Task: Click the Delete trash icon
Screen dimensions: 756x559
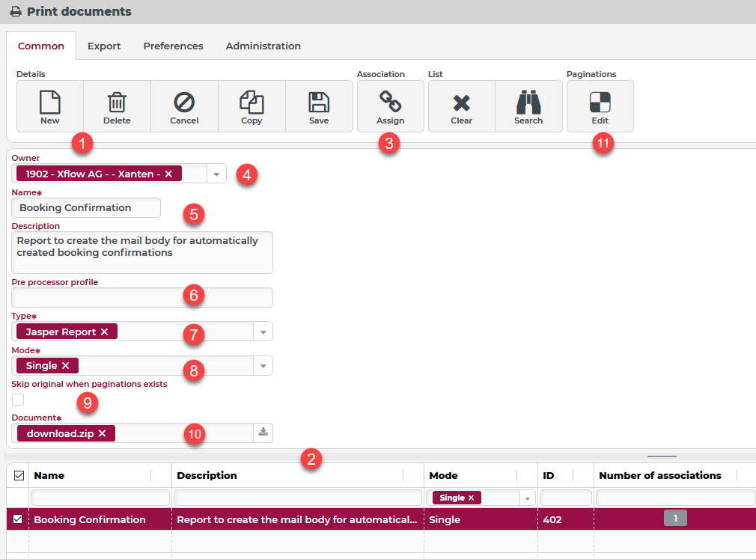Action: (x=117, y=103)
